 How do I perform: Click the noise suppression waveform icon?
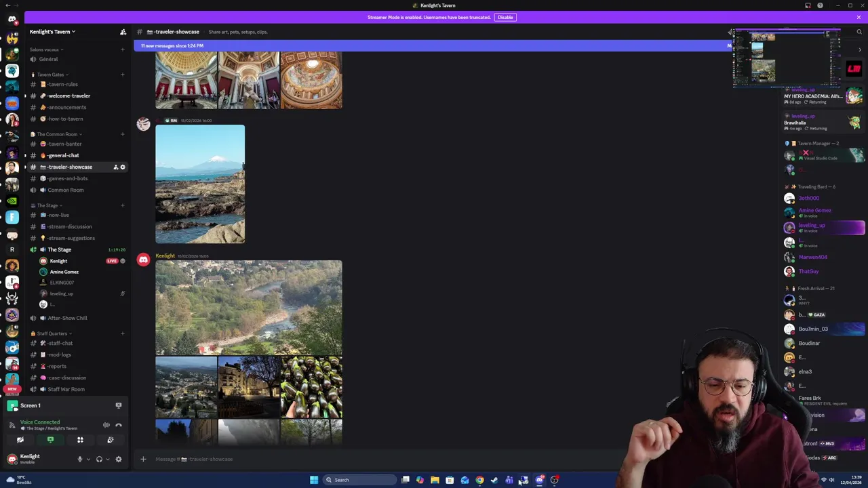pos(106,425)
